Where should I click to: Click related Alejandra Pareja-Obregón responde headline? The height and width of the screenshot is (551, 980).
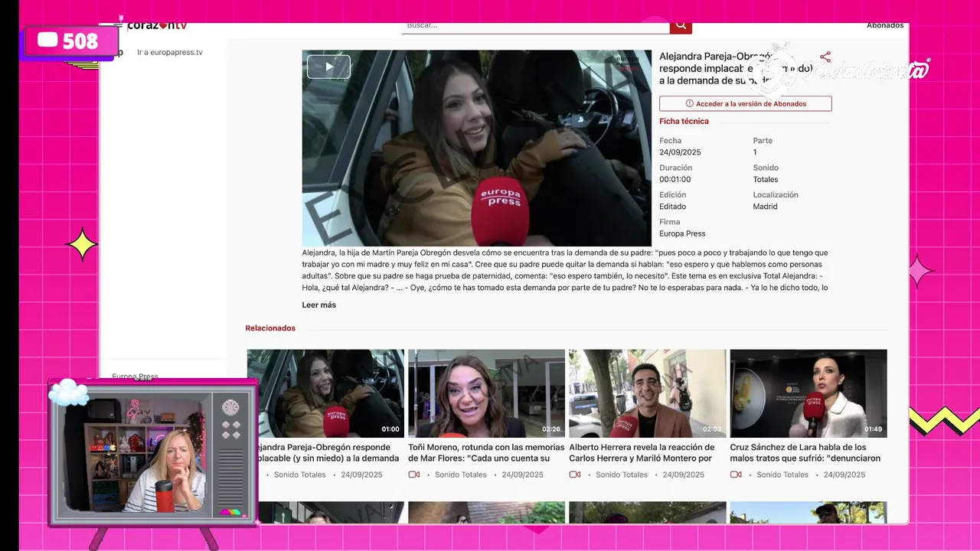(x=329, y=452)
